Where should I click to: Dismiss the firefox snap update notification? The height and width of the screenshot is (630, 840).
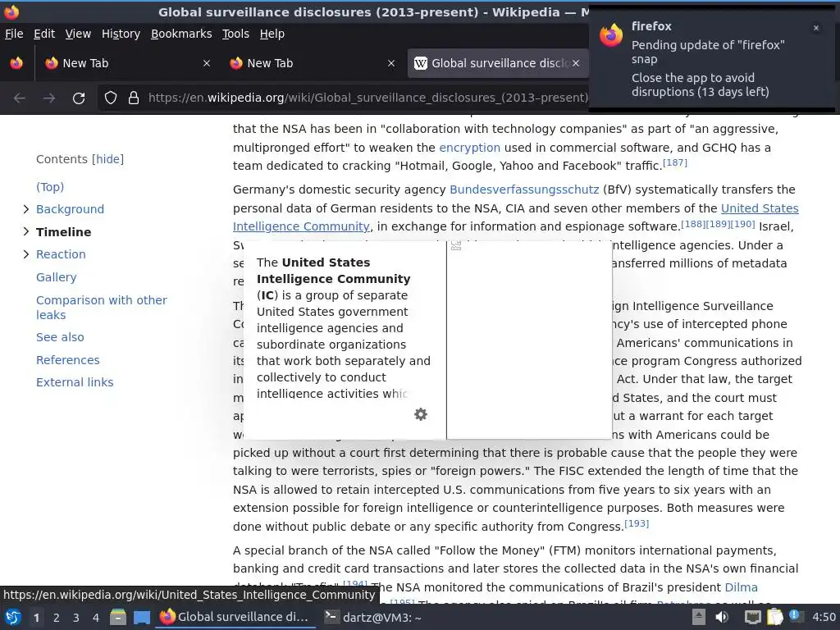pyautogui.click(x=816, y=28)
